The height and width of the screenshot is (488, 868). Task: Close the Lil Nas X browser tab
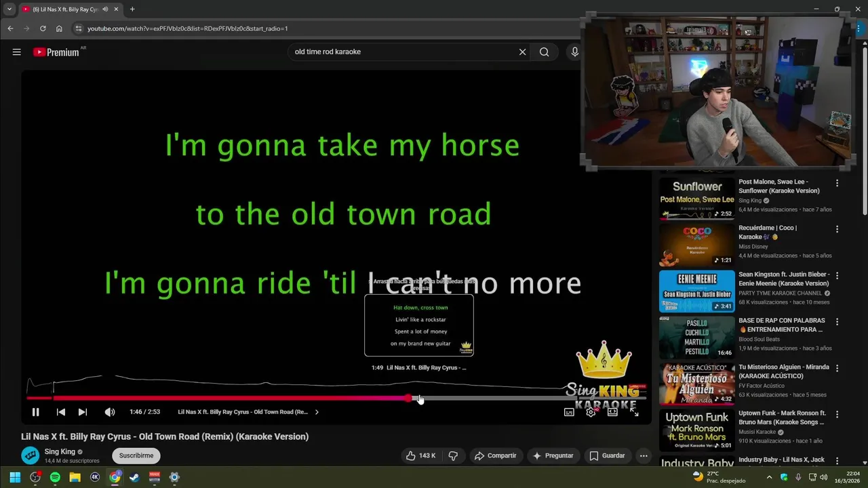[x=116, y=9]
